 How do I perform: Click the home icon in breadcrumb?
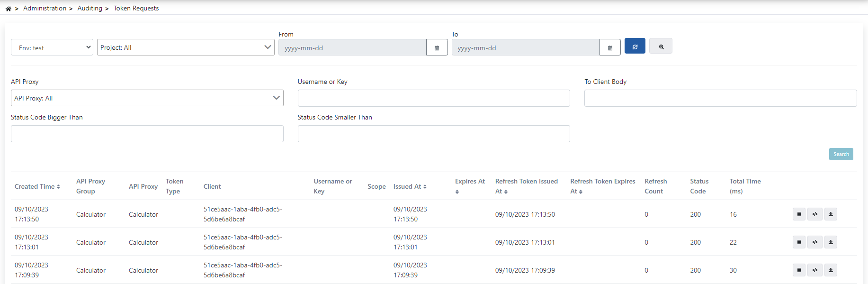coord(8,9)
